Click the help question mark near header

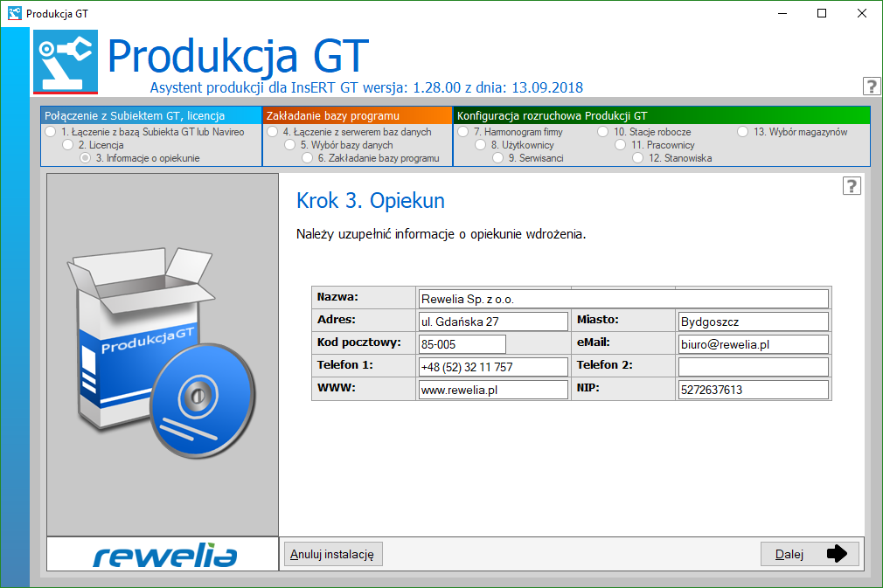tap(871, 86)
